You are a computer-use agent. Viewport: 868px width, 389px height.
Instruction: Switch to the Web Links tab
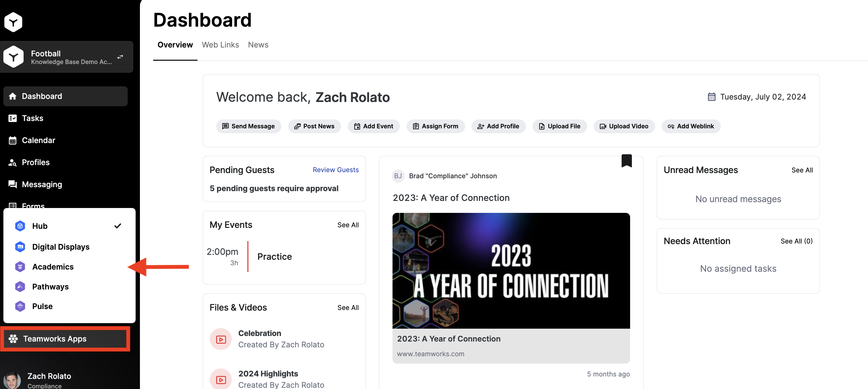coord(220,45)
